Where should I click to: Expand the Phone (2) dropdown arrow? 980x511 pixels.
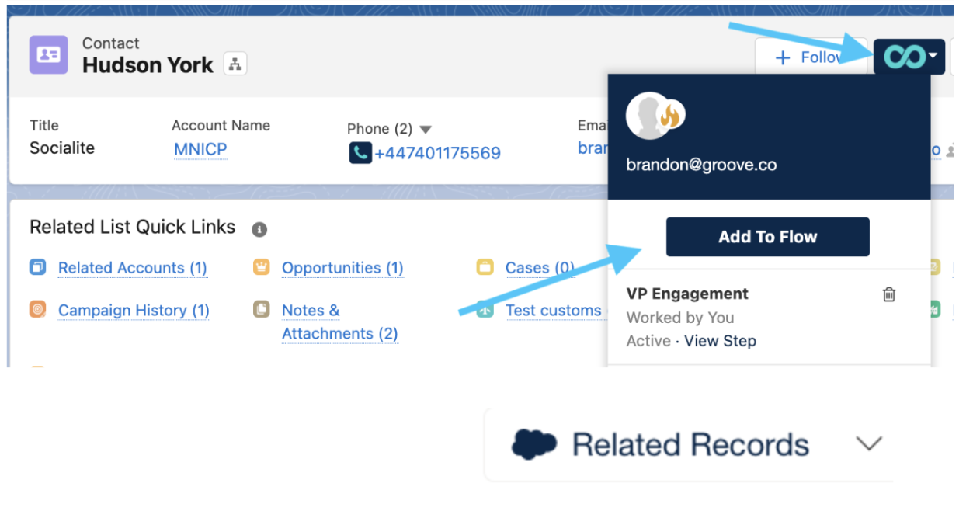click(x=425, y=129)
